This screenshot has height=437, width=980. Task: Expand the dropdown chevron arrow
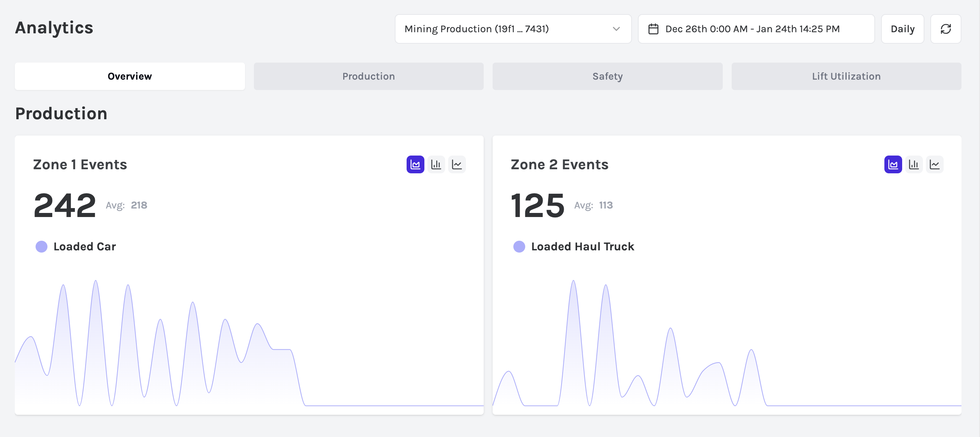click(x=616, y=29)
